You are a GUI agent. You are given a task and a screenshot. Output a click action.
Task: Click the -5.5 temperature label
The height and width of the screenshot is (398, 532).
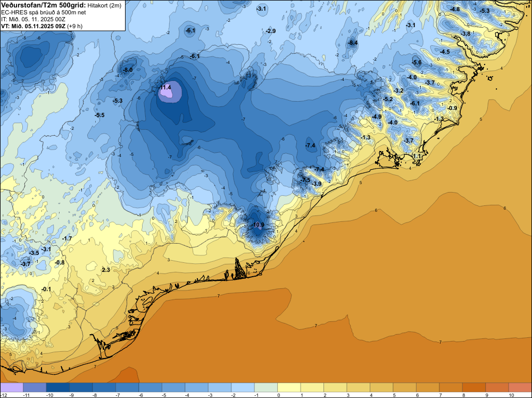tap(99, 115)
